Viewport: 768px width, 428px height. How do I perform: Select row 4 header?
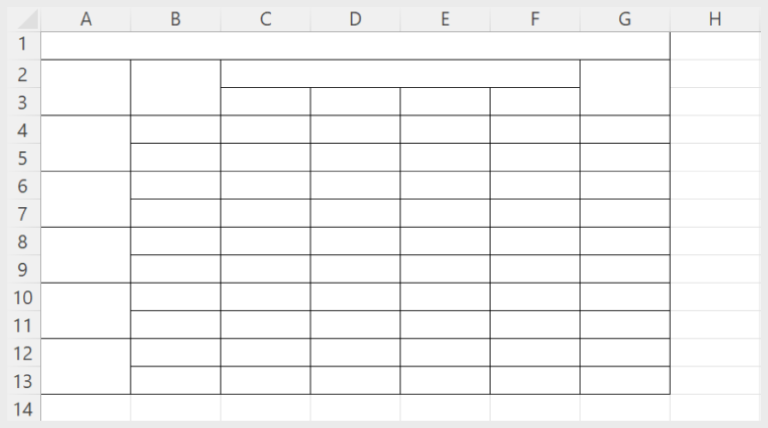24,130
